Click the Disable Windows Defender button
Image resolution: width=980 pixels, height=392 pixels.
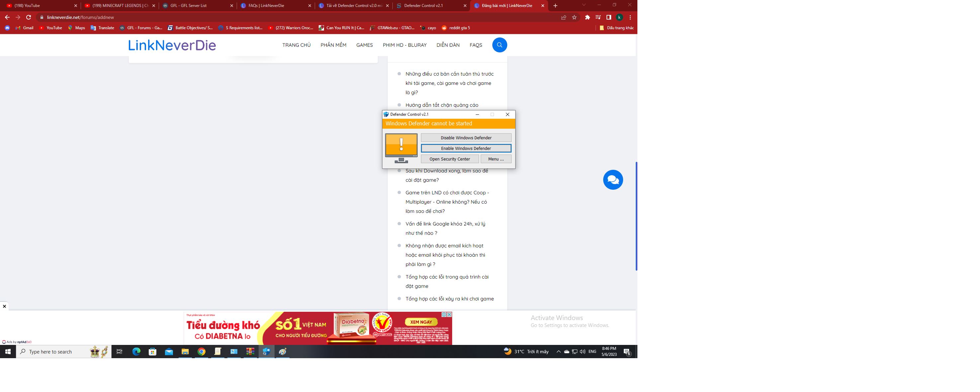point(465,138)
